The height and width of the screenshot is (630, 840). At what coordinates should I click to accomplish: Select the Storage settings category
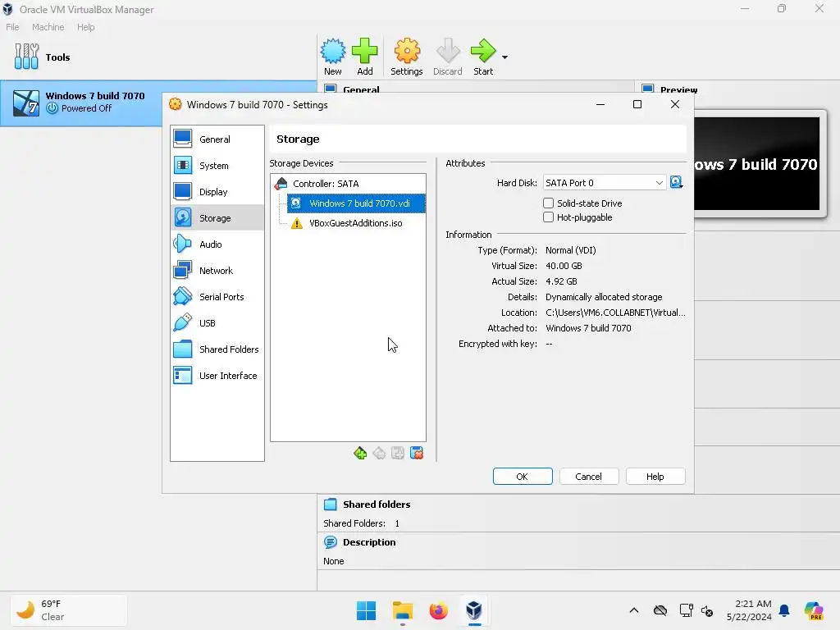pyautogui.click(x=217, y=218)
